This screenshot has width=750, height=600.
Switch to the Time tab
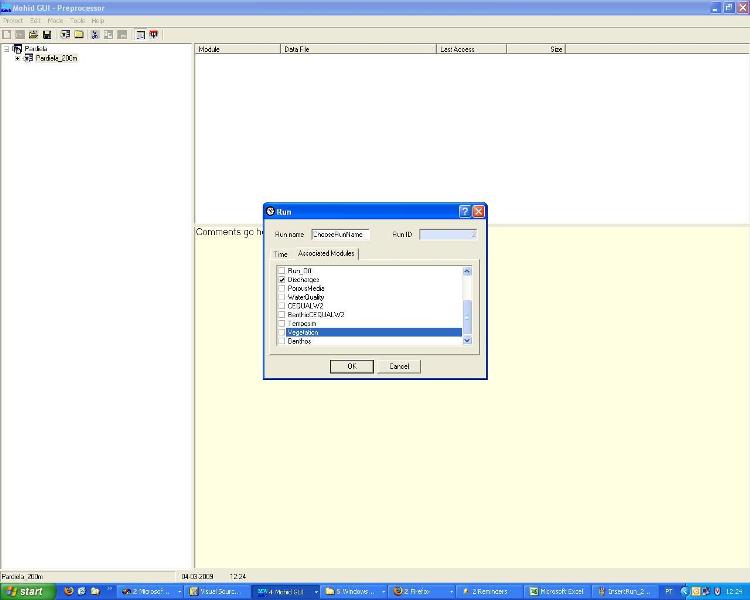tap(280, 254)
